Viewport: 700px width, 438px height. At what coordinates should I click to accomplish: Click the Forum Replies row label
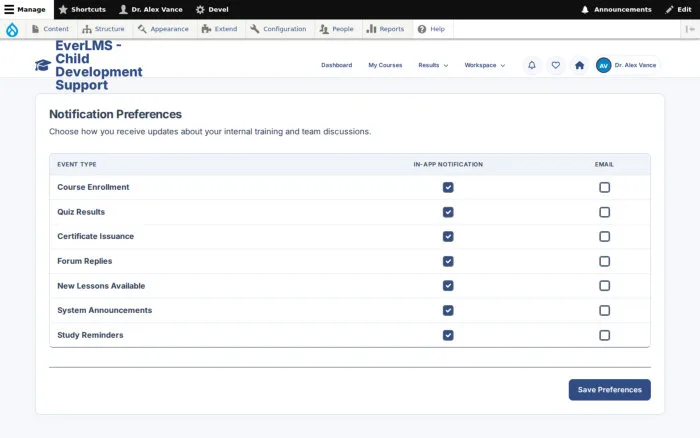pos(84,261)
